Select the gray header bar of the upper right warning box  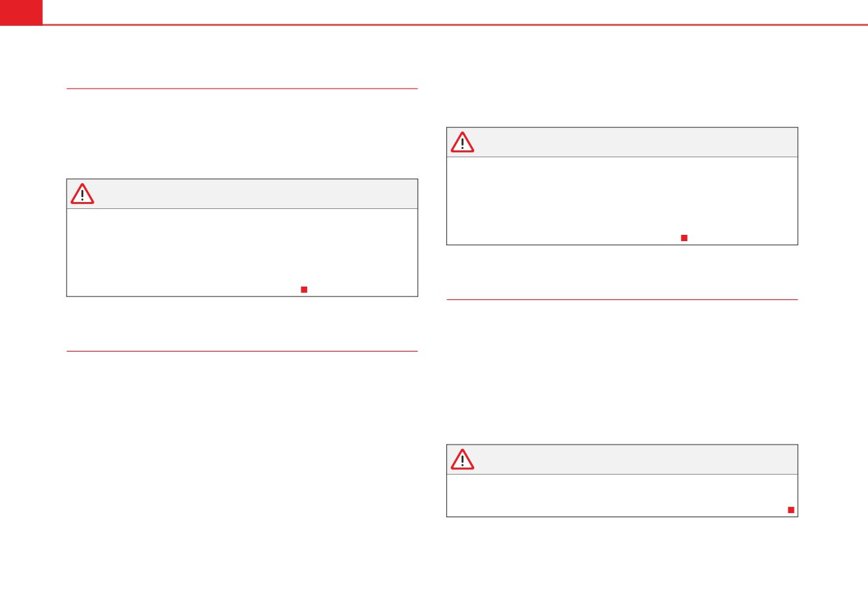(622, 142)
